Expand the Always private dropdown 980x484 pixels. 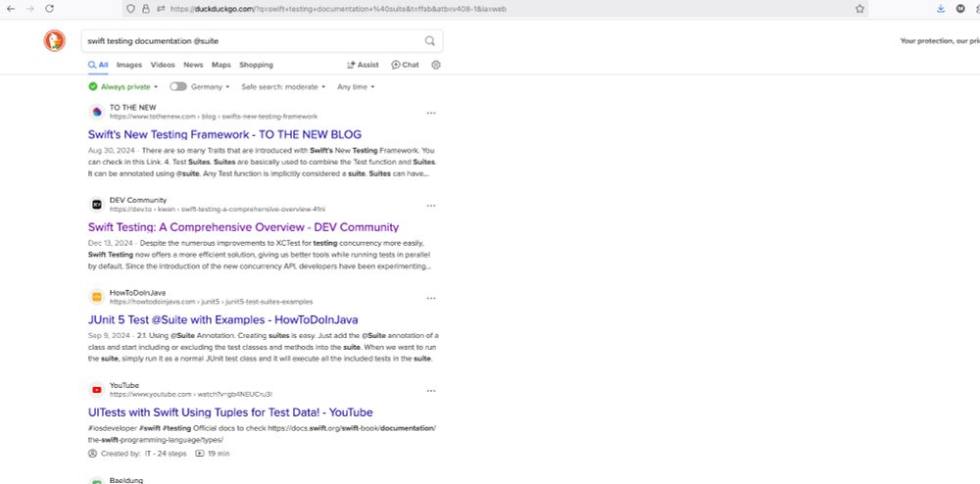pyautogui.click(x=123, y=87)
